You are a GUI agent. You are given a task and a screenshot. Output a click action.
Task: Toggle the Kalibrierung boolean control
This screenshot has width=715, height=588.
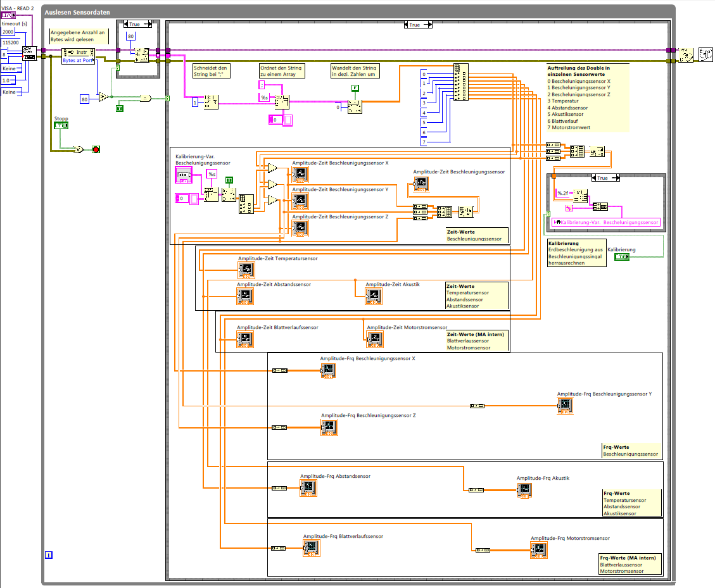pos(621,257)
